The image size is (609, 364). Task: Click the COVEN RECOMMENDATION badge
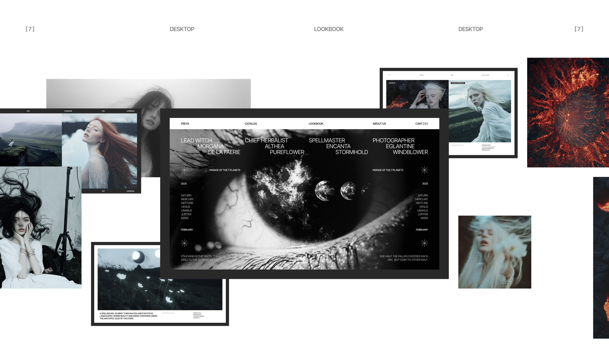pyautogui.click(x=458, y=83)
